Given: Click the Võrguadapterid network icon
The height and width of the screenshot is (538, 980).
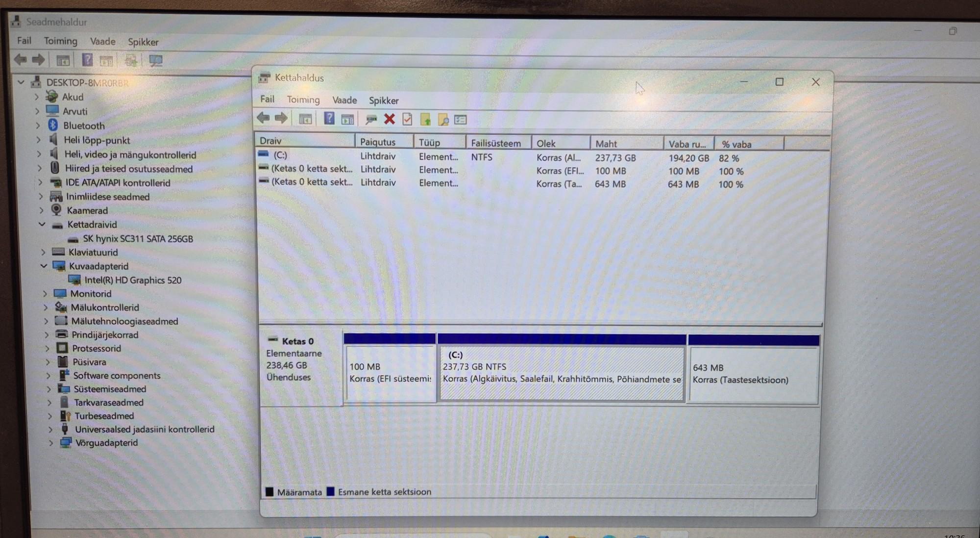Looking at the screenshot, I should point(65,442).
